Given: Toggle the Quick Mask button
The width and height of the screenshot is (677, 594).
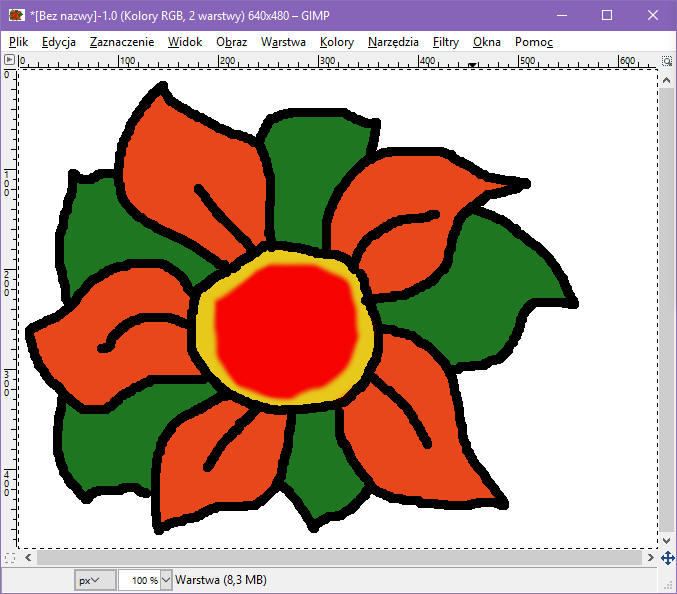Looking at the screenshot, I should [x=8, y=557].
